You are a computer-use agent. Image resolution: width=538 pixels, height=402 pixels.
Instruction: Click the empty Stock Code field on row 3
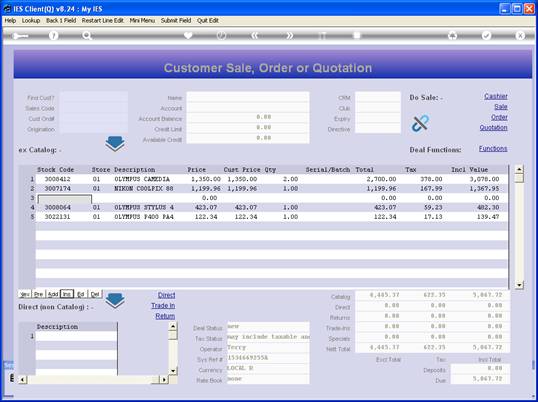(65, 199)
